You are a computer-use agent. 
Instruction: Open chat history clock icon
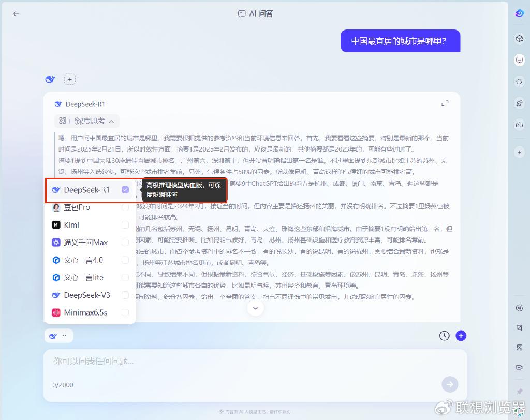pyautogui.click(x=444, y=336)
